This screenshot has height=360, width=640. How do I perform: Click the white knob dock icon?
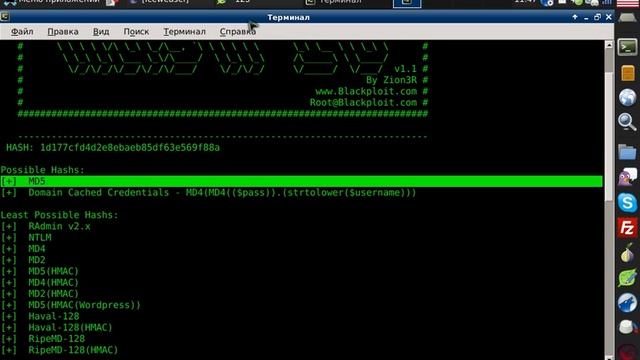(627, 327)
